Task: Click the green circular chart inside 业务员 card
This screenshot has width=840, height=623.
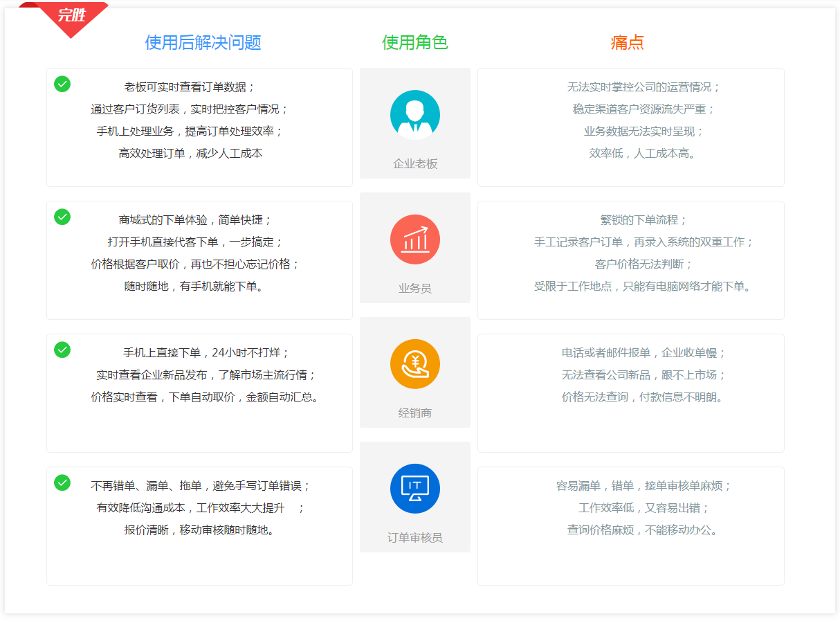Action: pos(414,239)
